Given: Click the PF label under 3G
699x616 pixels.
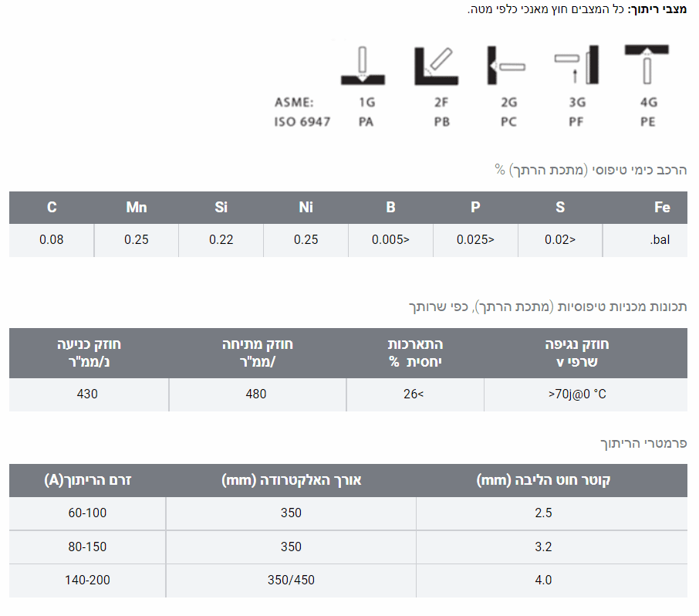Looking at the screenshot, I should coord(576,122).
